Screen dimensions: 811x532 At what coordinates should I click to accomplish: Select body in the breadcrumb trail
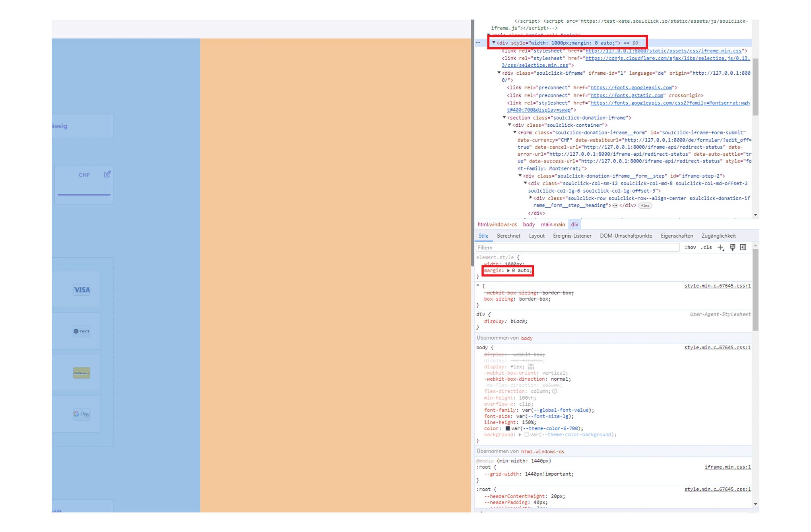[529, 224]
